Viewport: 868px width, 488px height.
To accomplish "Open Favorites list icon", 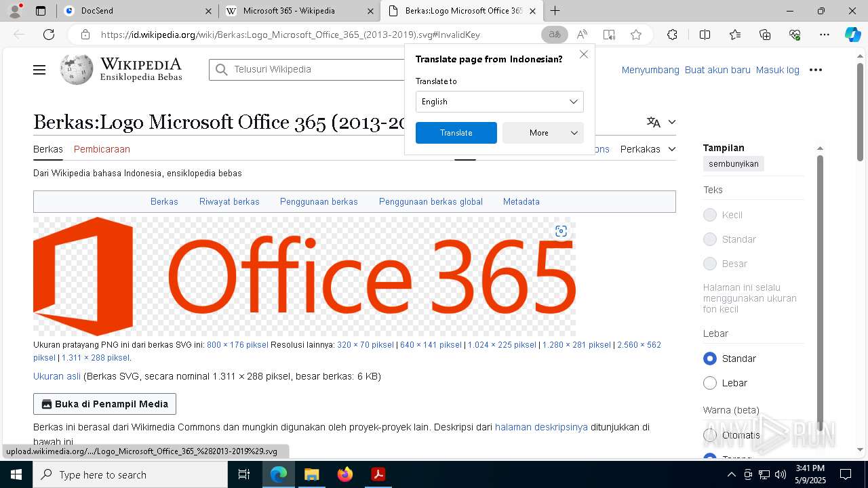I will point(735,35).
